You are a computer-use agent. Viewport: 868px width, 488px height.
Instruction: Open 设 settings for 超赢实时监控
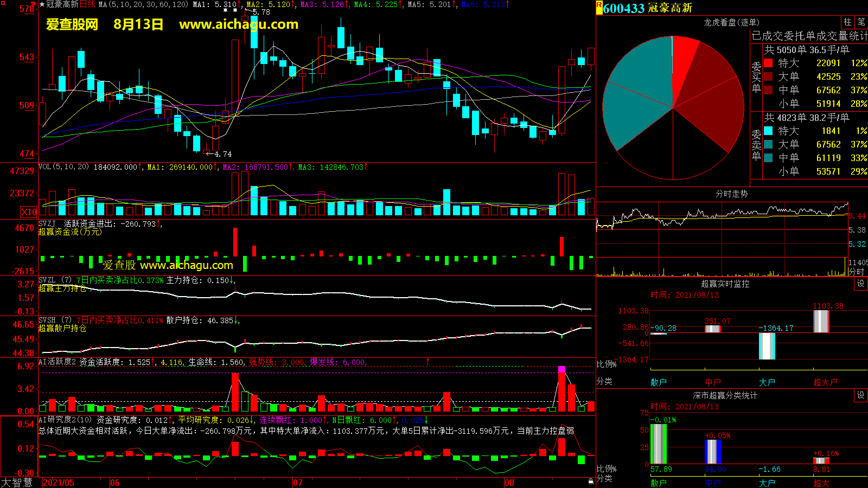tap(861, 284)
